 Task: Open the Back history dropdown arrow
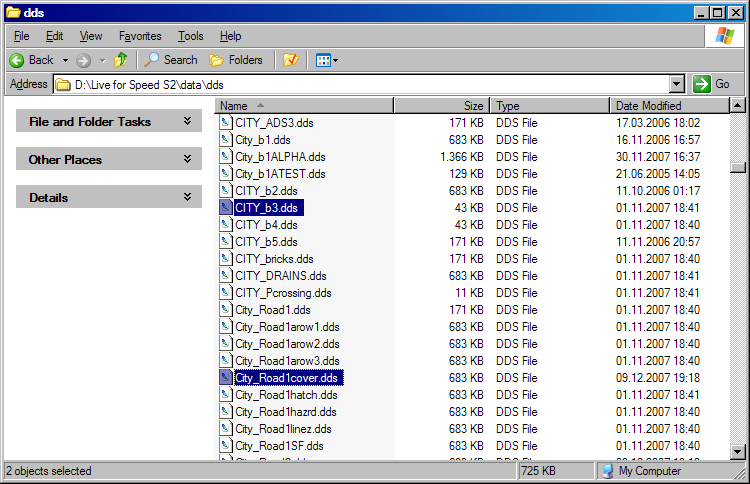tap(65, 60)
